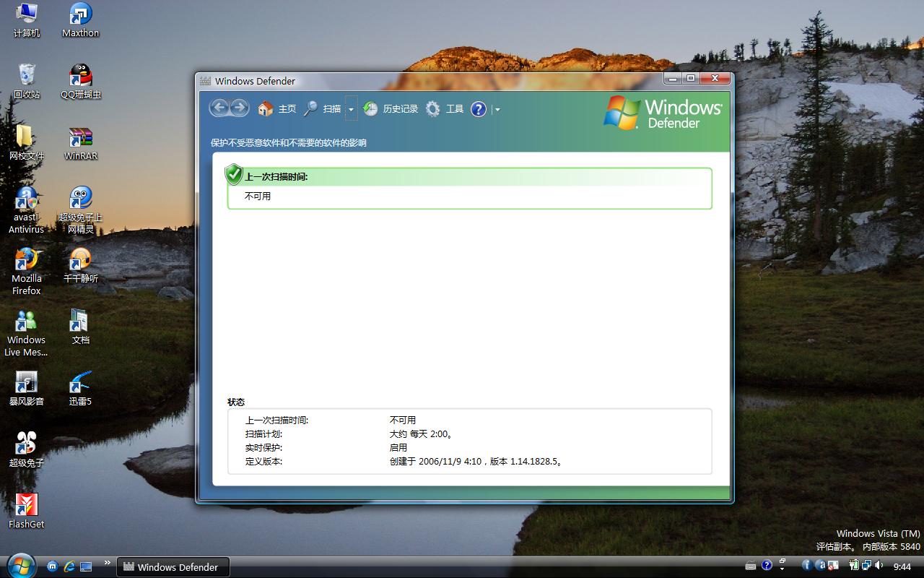Viewport: 924px width, 578px height.
Task: Select the 回收站 recycle bin icon
Action: pyautogui.click(x=27, y=82)
